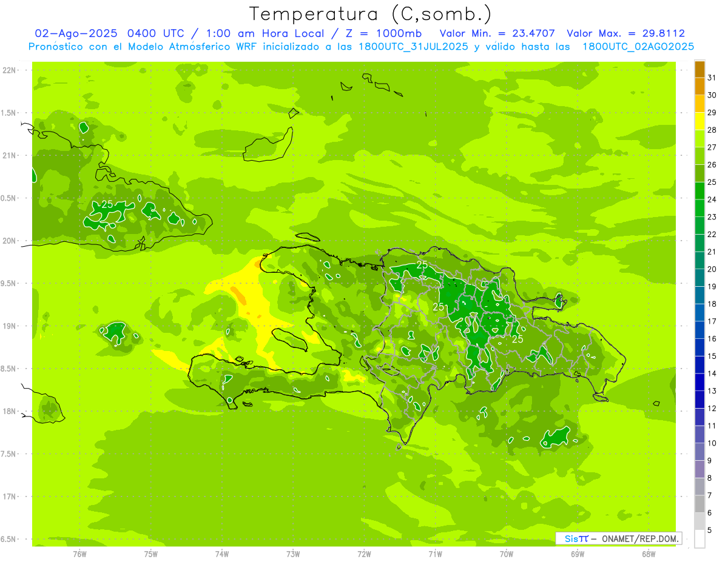Screen dimensions: 728x562
Task: Click the '76W' longitude label
Action: pyautogui.click(x=79, y=554)
